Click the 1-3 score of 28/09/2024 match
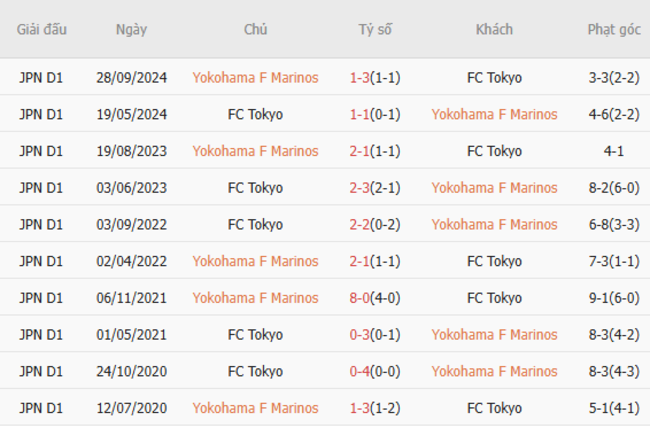Screen dimensions: 650x428 pyautogui.click(x=359, y=77)
